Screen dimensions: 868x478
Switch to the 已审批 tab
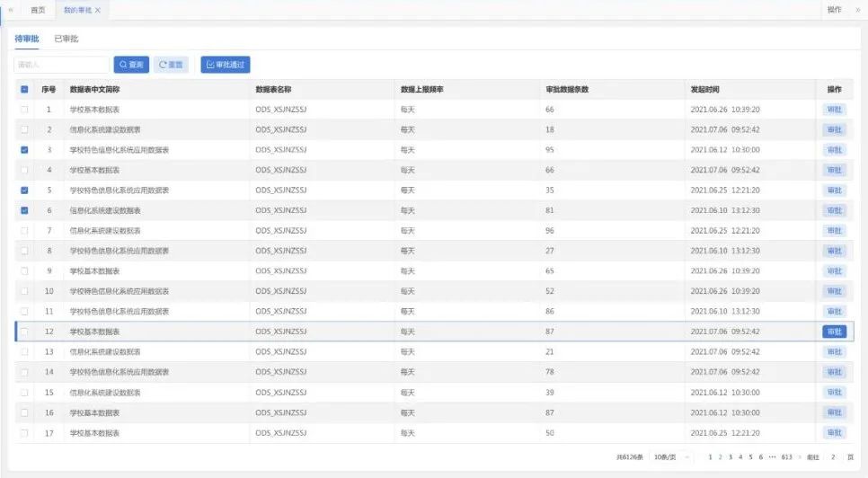pos(66,39)
